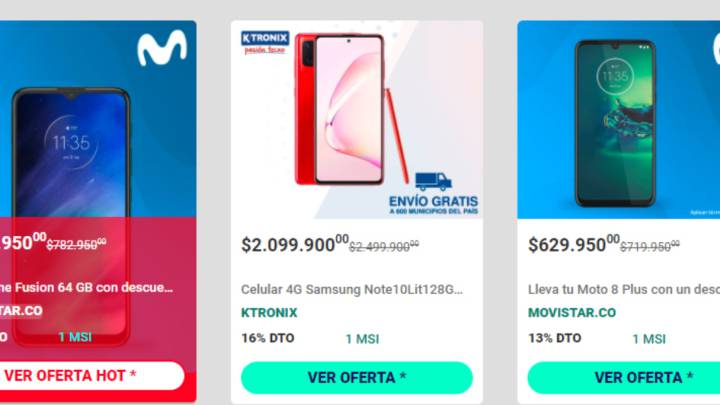Open the Lleva tu Moto 8 Plus title
Viewport: 720px width, 405px height.
pyautogui.click(x=624, y=289)
